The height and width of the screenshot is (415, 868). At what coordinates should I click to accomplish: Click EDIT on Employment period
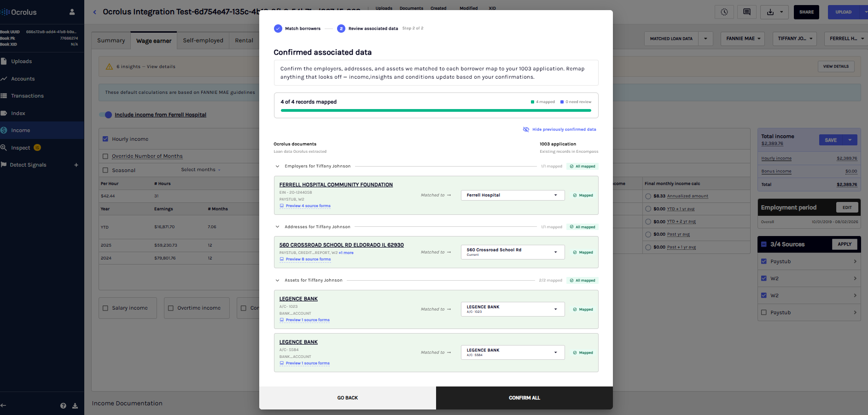pos(847,207)
